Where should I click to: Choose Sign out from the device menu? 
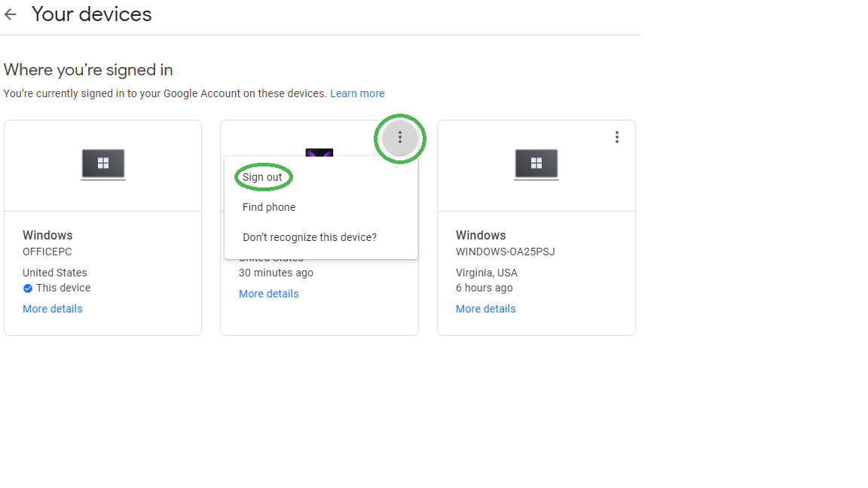pyautogui.click(x=262, y=177)
